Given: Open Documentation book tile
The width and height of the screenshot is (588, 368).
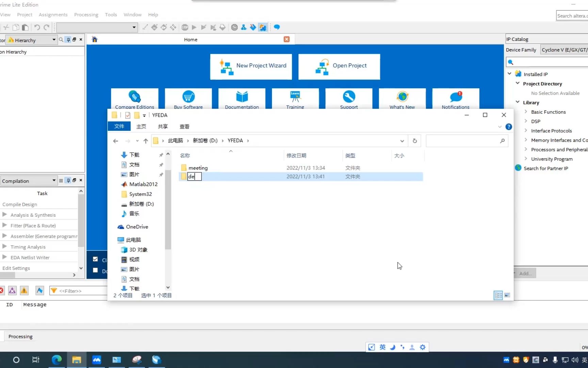Looking at the screenshot, I should point(242,99).
